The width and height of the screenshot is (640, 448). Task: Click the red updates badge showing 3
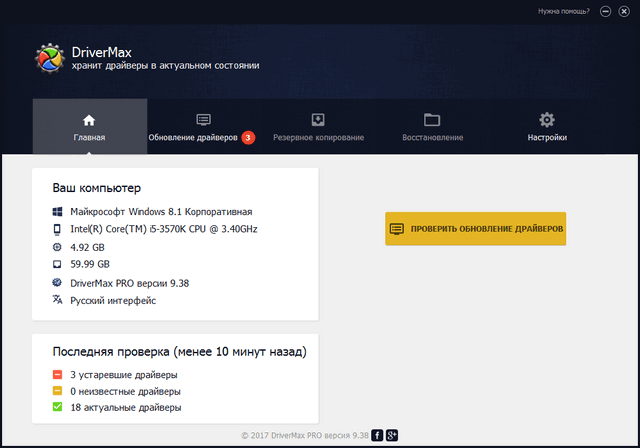pyautogui.click(x=248, y=137)
